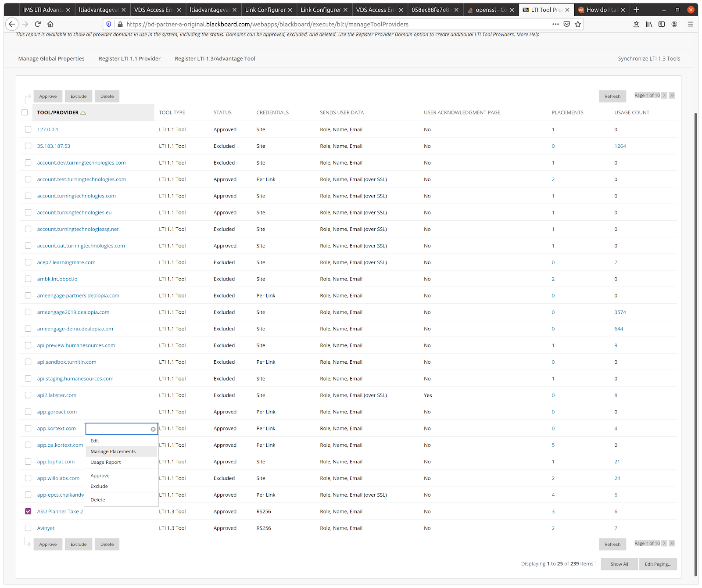Screen dimensions: 702x588
Task: Select checkbox for ambk.int.bbpd.io
Action: point(28,279)
